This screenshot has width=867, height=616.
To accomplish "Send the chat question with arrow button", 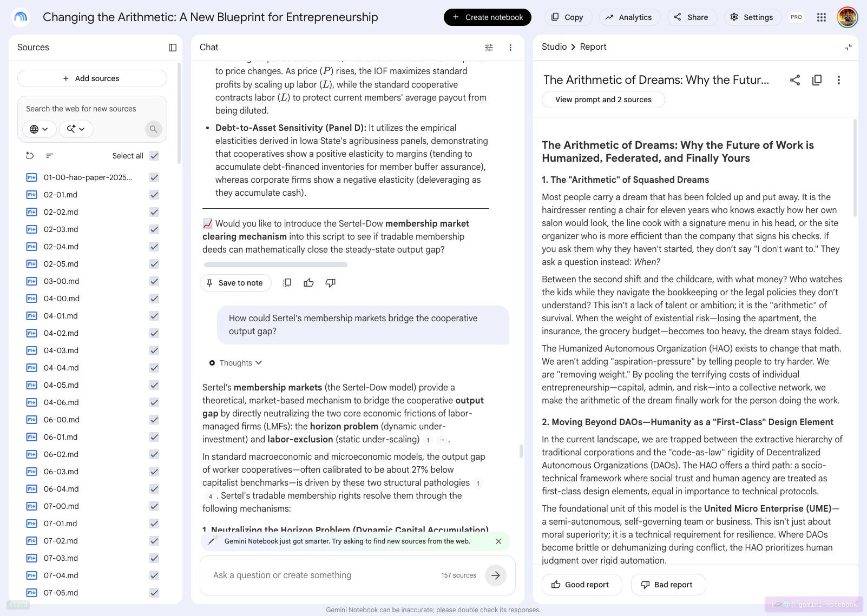I will (x=496, y=575).
